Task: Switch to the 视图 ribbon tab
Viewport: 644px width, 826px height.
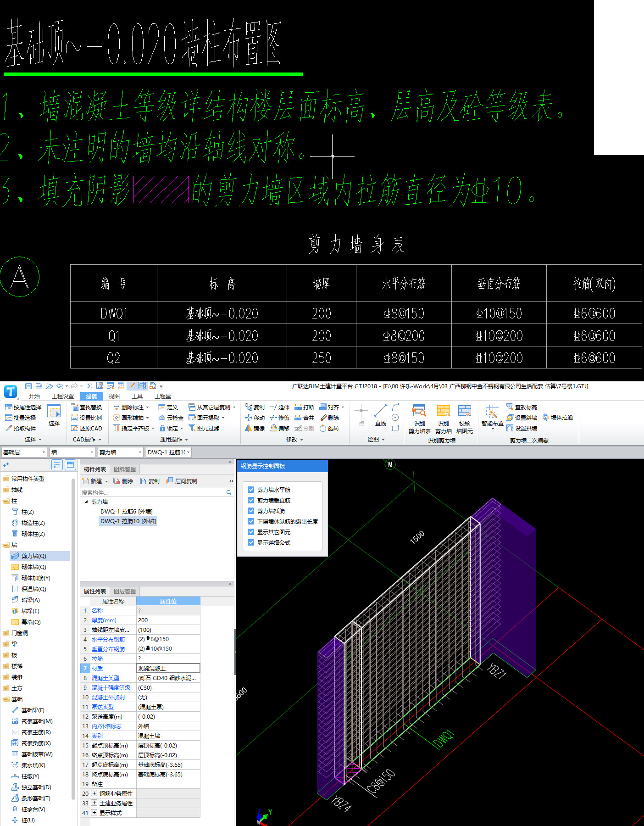Action: (x=114, y=396)
